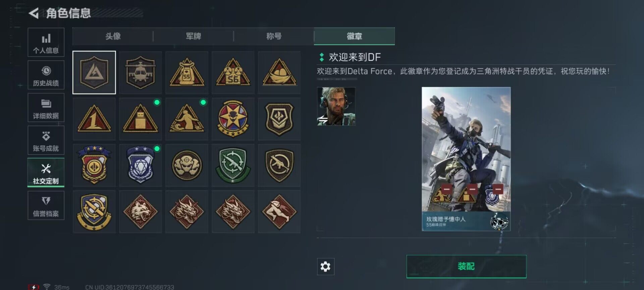Viewport: 644px width, 290px height.
Task: Select the red triangle number 1 badge
Action: point(94,119)
